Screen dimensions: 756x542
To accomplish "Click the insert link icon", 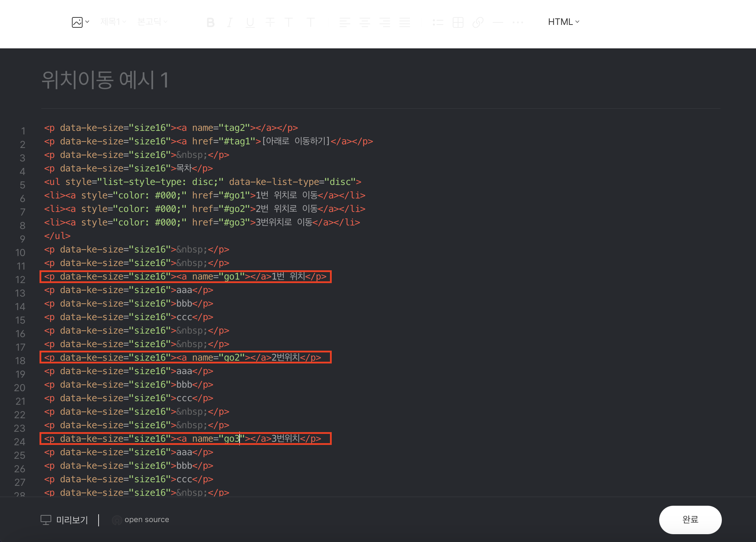I will click(x=478, y=22).
